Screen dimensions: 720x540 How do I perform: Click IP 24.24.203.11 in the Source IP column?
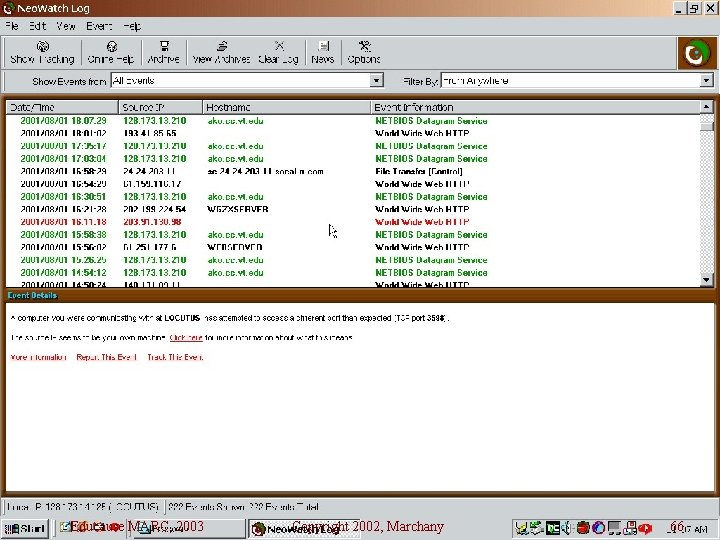coord(149,171)
